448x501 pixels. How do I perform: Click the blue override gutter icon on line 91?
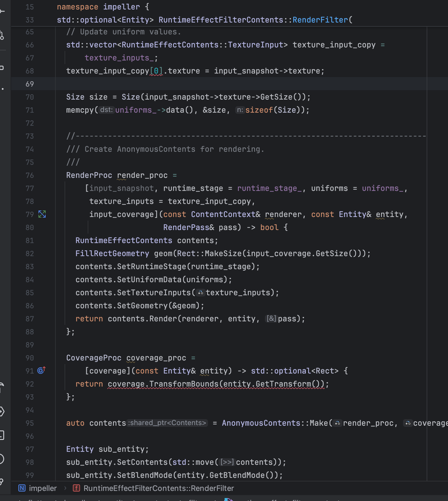pyautogui.click(x=41, y=370)
